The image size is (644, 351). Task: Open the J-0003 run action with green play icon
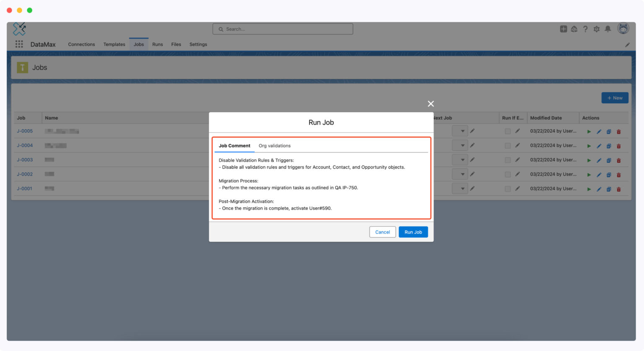coord(589,160)
